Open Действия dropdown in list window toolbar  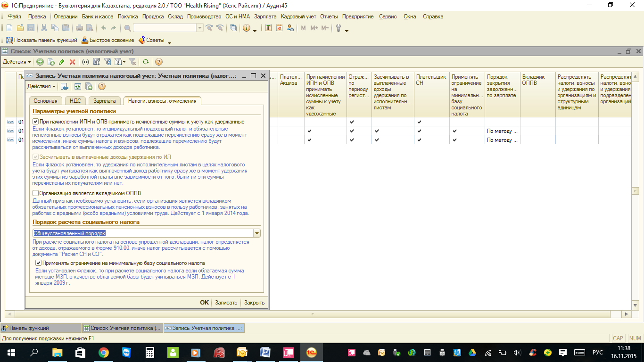point(17,62)
